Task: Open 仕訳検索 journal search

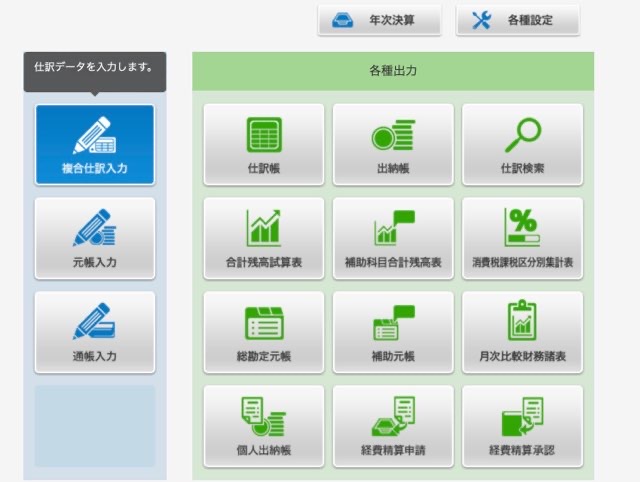Action: (522, 144)
